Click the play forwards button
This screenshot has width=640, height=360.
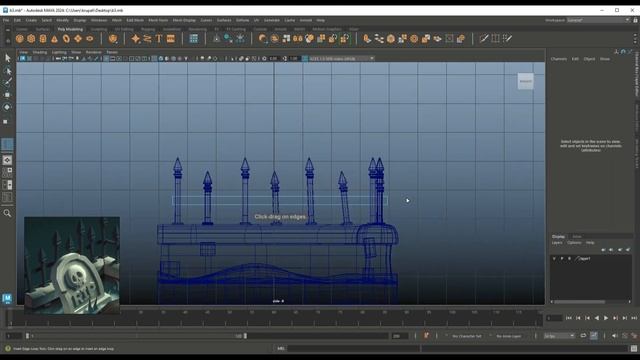coord(606,318)
